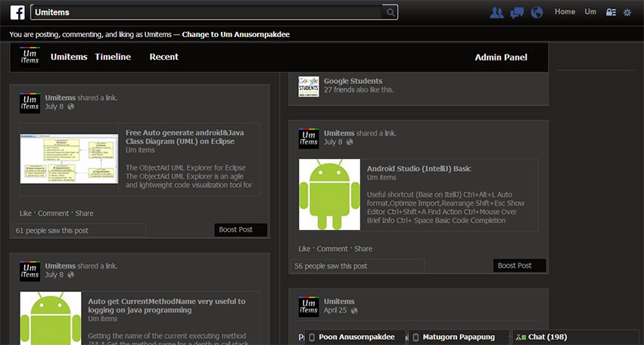644x345 pixels.
Task: Click privacy globe next to April 25
Action: 354,310
